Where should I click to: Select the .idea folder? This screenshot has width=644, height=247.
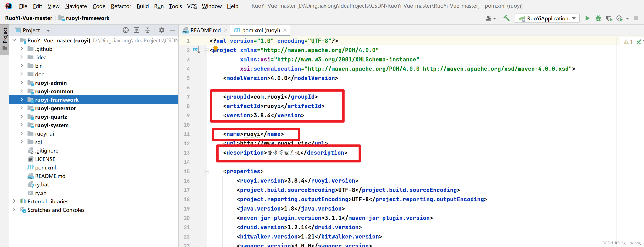coord(41,57)
